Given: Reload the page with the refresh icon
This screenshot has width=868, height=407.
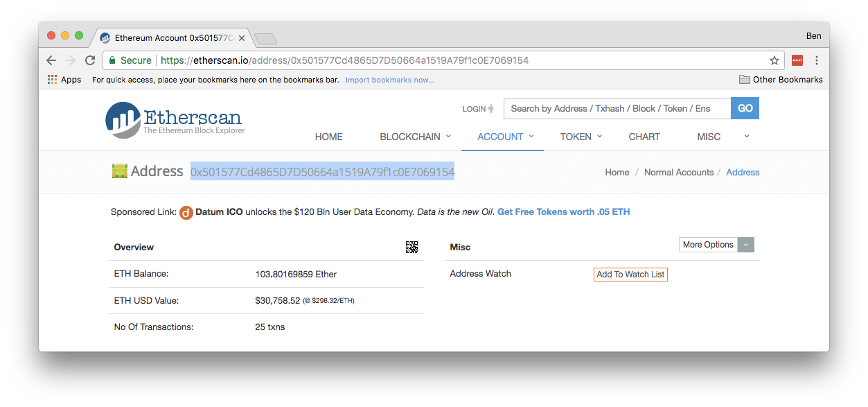Looking at the screenshot, I should [x=90, y=60].
